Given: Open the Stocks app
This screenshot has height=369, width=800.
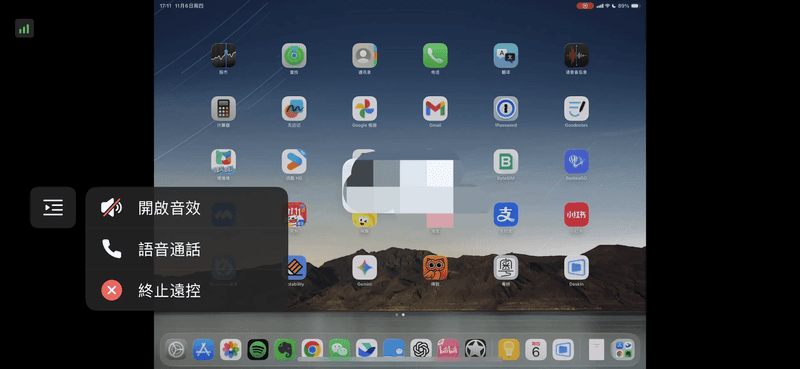Looking at the screenshot, I should 223,56.
